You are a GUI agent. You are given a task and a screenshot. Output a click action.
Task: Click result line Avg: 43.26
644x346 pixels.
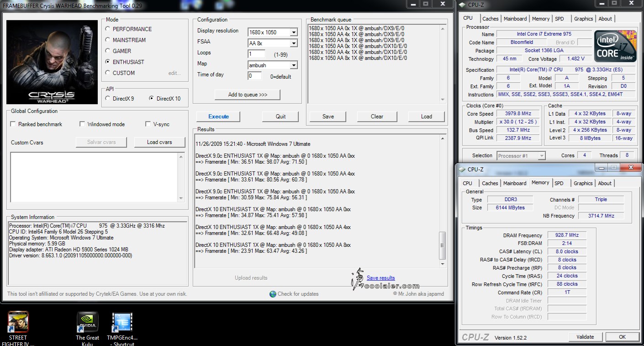pos(251,251)
